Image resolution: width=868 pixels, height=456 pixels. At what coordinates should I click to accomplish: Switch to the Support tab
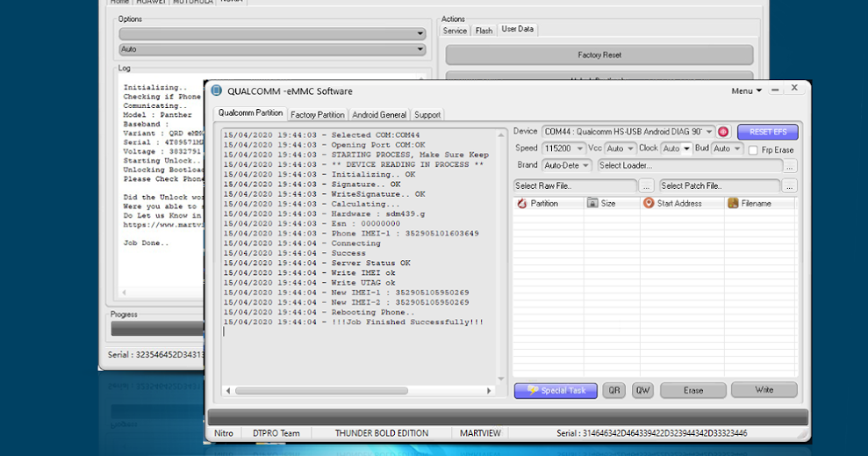point(427,115)
